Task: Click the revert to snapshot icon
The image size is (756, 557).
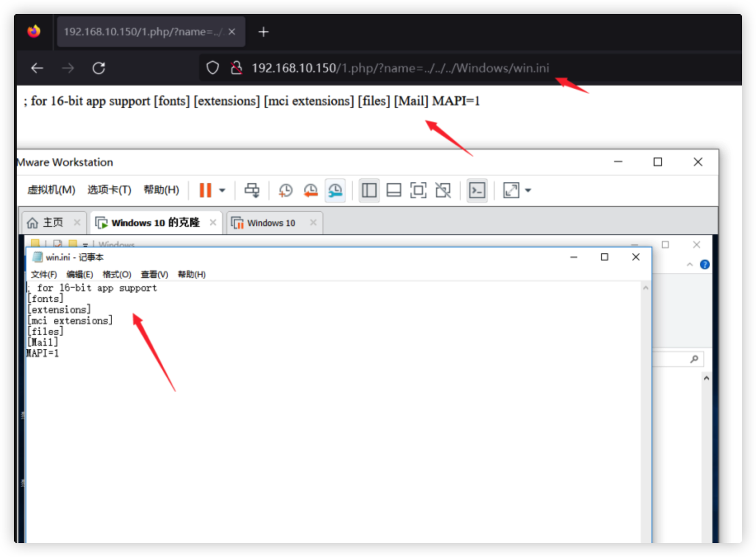Action: (310, 191)
